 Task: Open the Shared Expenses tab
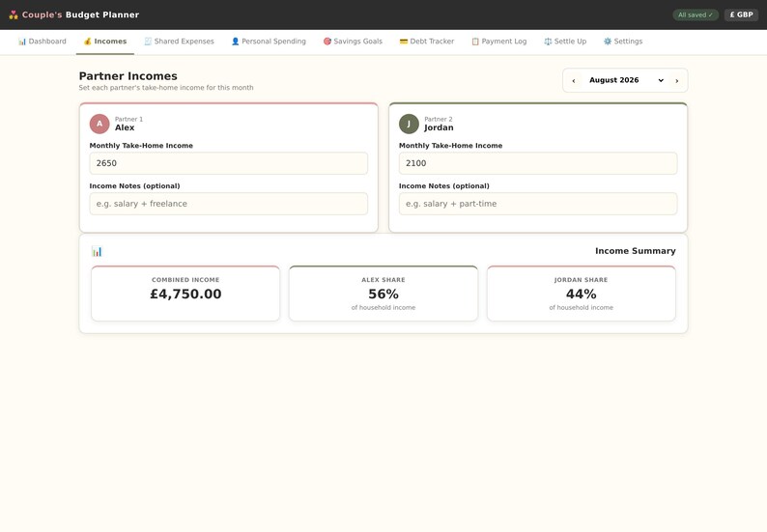tap(179, 42)
